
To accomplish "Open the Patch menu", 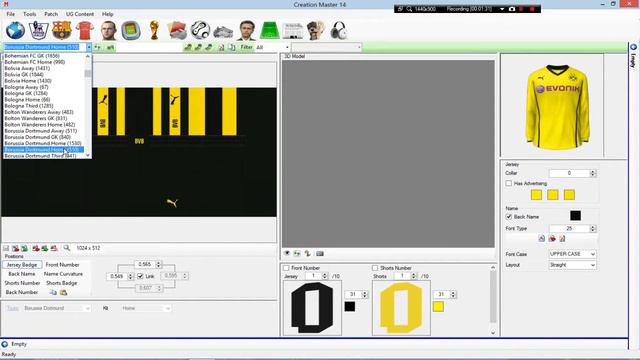I will [x=51, y=14].
